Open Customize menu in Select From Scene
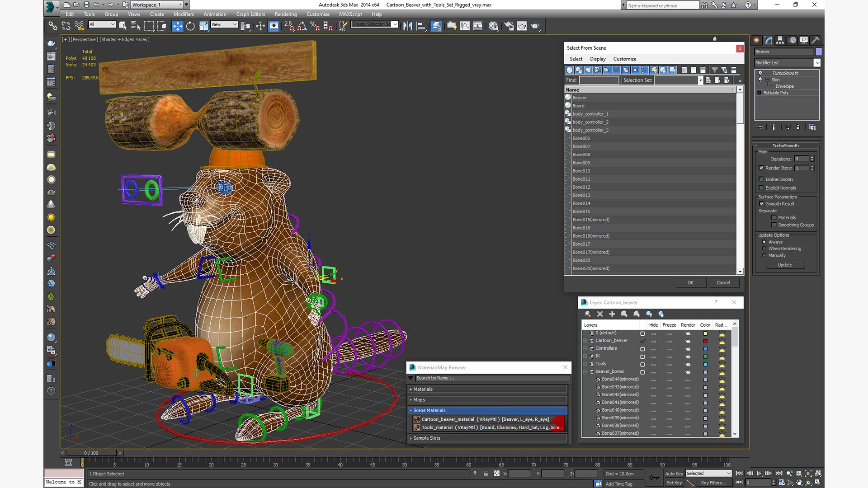The image size is (868, 488). pyautogui.click(x=624, y=59)
